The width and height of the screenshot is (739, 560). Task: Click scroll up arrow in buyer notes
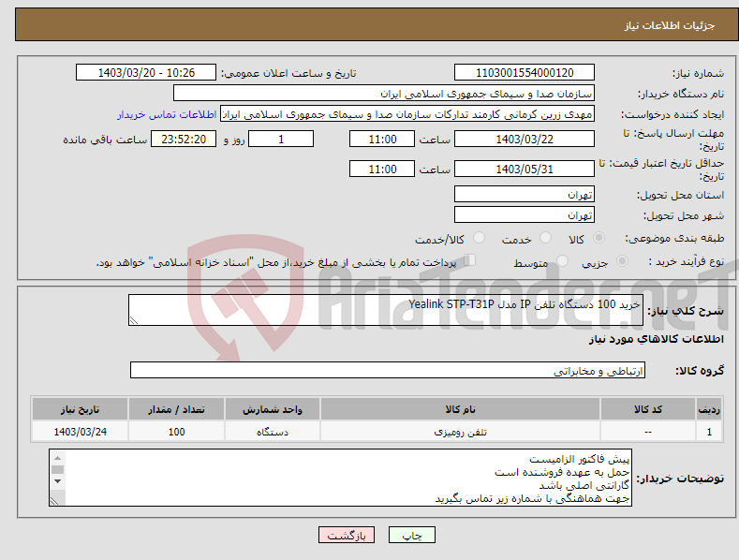coord(57,458)
